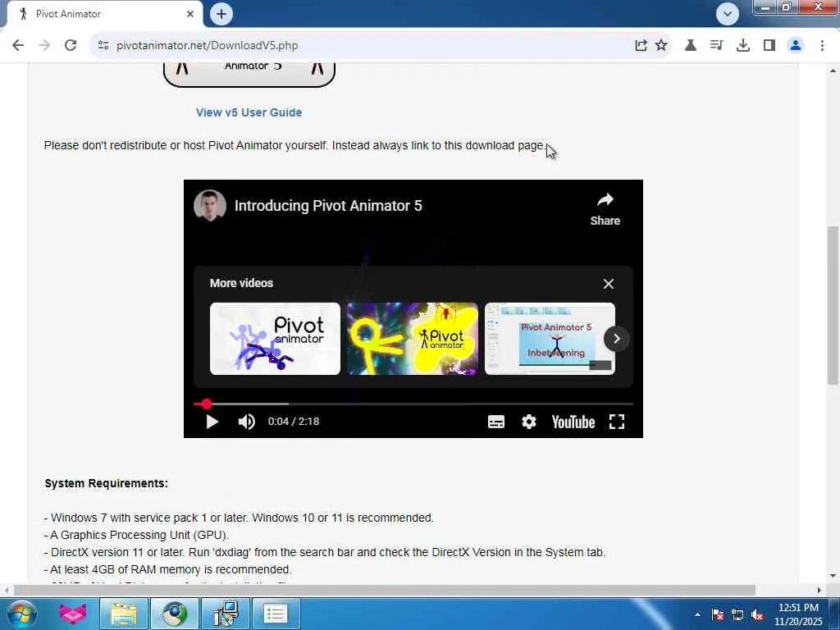Reload the page with the refresh icon
840x630 pixels.
point(71,46)
